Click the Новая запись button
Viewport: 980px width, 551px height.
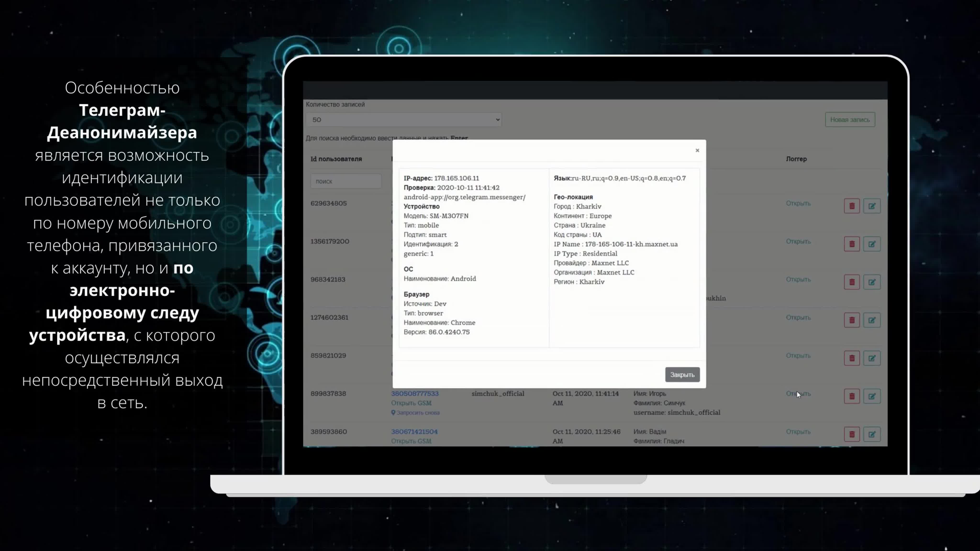pyautogui.click(x=850, y=119)
